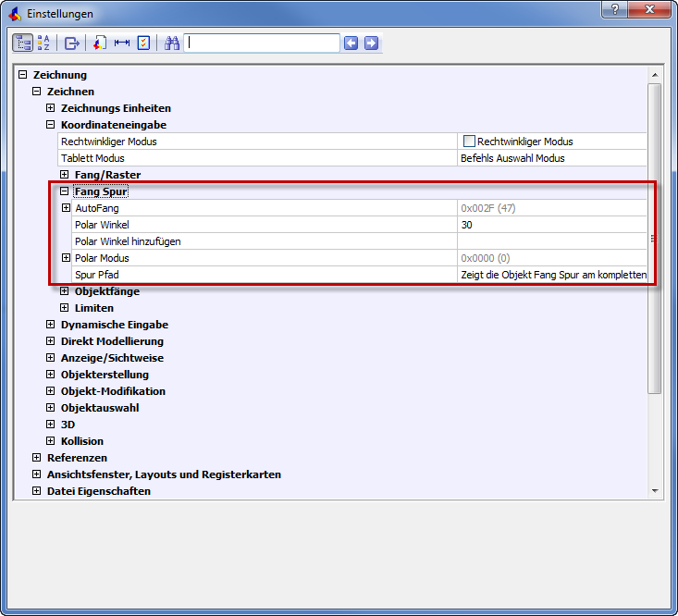Expand the AutoFang setting

coord(66,208)
